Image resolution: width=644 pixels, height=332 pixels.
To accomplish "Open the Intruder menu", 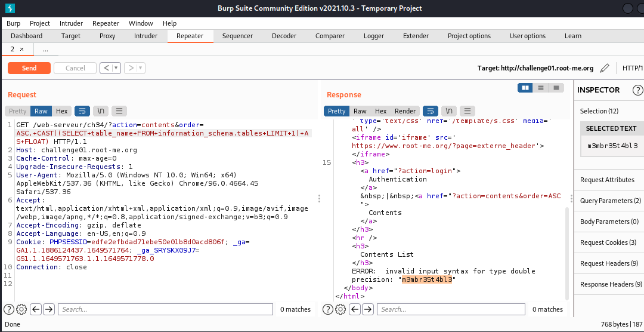I will coord(71,23).
